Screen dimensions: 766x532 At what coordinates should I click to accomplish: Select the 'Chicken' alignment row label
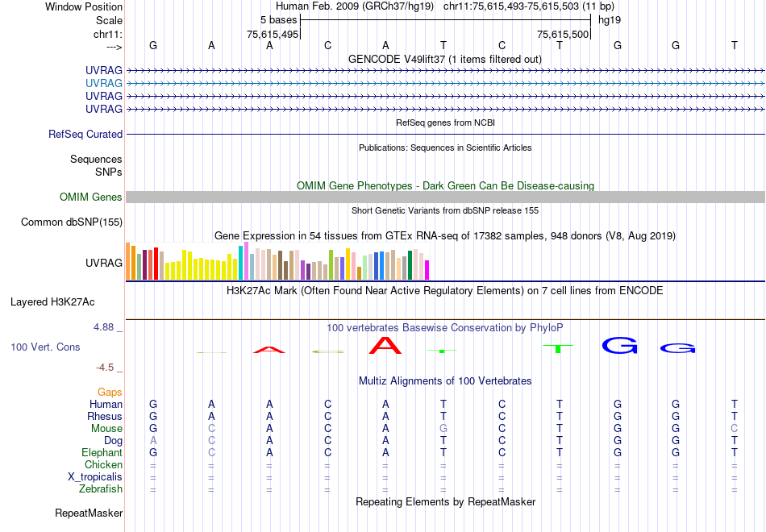[103, 464]
